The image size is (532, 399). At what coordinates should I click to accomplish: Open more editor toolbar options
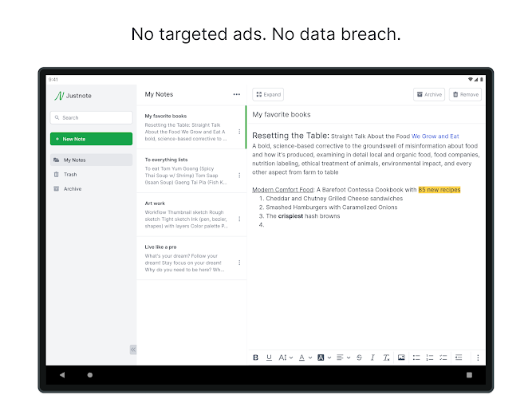(478, 358)
